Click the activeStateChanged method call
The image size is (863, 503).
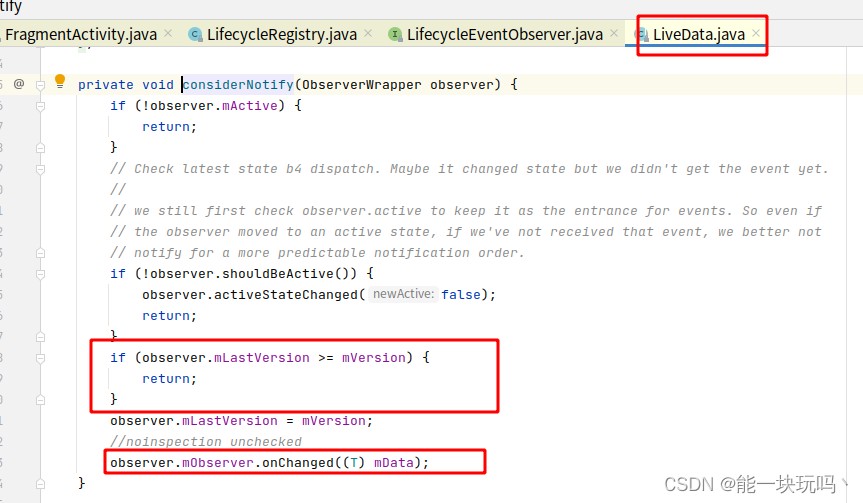click(286, 295)
